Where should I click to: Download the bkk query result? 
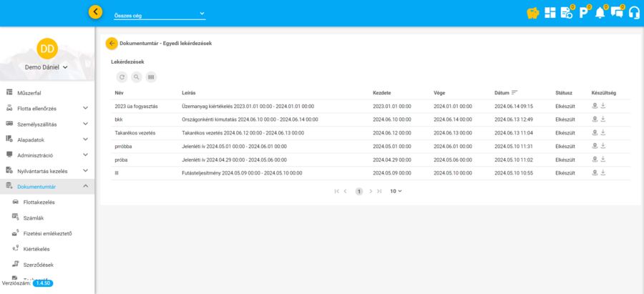tap(602, 119)
